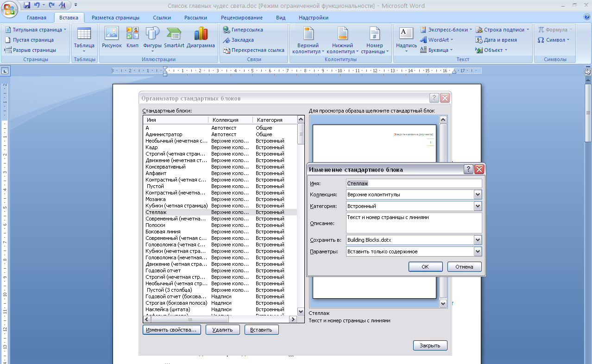Image resolution: width=592 pixels, height=364 pixels.
Task: Open Символ symbol menu
Action: pos(553,40)
